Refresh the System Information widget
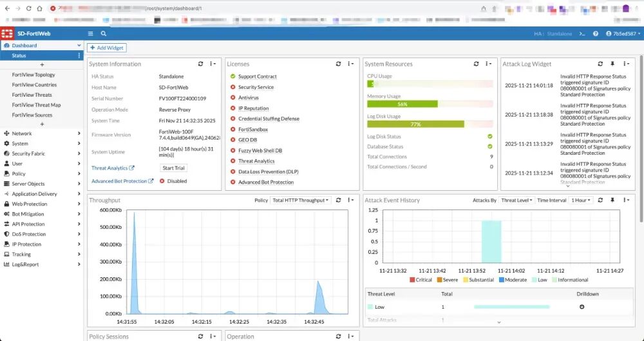Viewport: 644px width, 341px height. 201,64
